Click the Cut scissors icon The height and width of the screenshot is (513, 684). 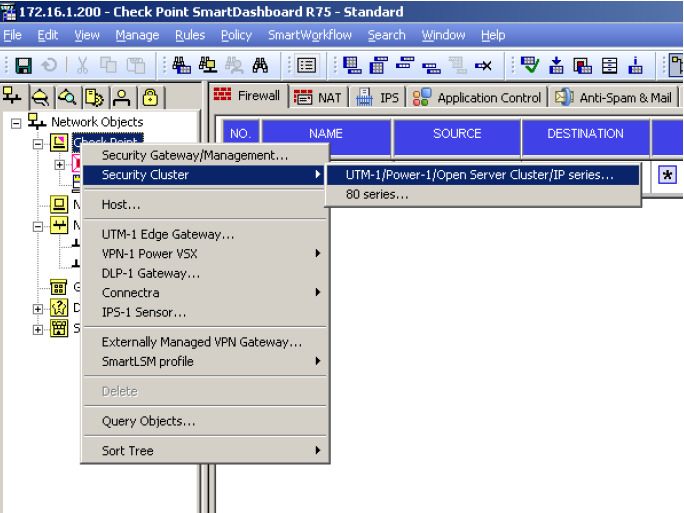82,66
